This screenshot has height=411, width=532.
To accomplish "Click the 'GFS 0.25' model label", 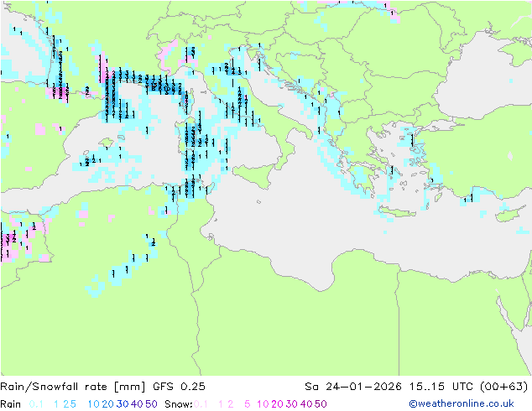I will (x=179, y=387).
